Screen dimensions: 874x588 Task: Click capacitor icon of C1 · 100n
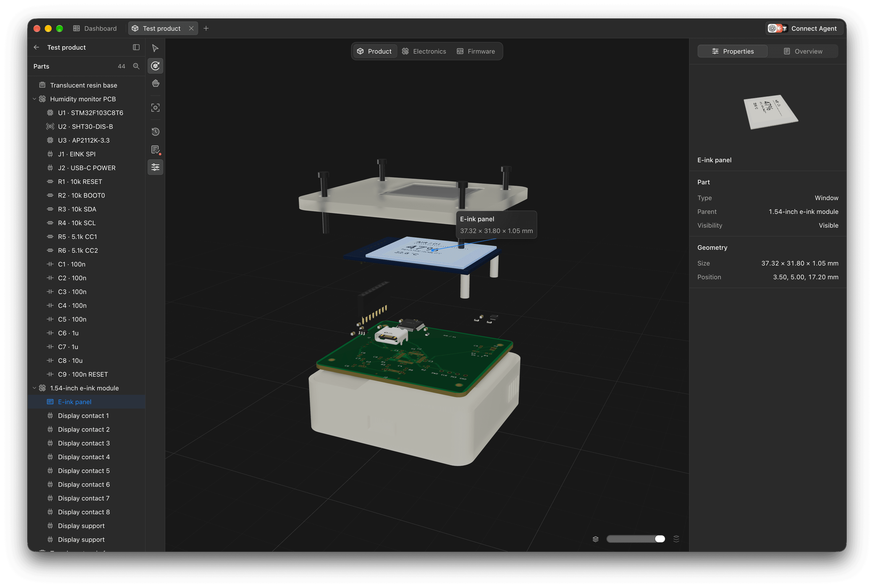50,264
